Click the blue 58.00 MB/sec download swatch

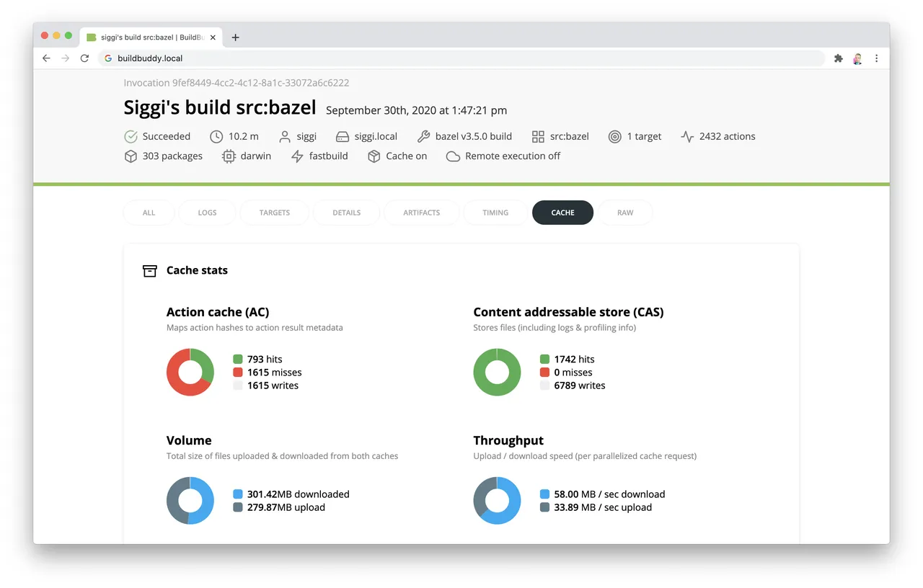544,494
